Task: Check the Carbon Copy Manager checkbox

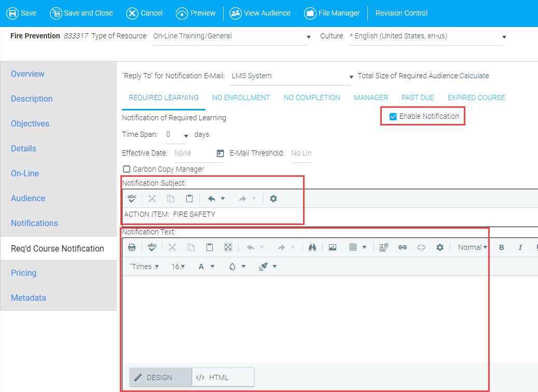Action: pos(126,169)
